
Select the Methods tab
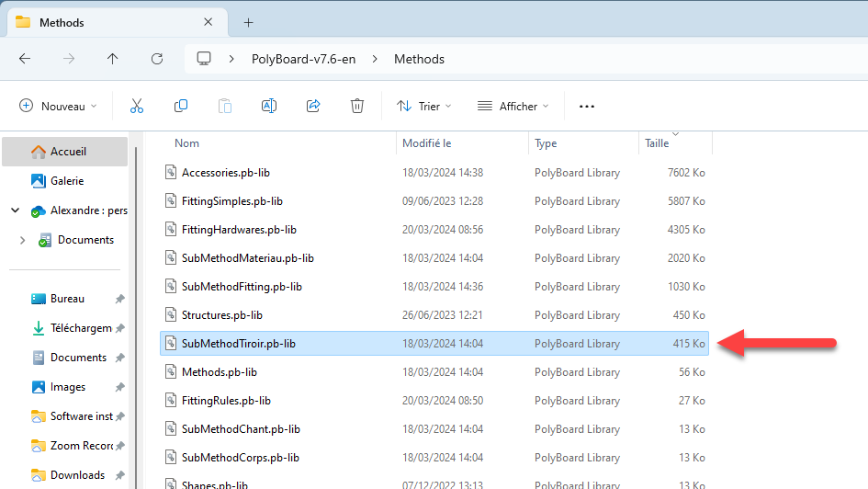[117, 22]
